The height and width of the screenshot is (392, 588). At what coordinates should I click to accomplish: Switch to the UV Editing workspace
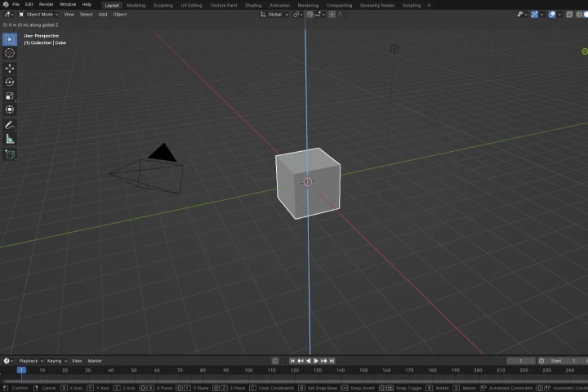point(191,5)
